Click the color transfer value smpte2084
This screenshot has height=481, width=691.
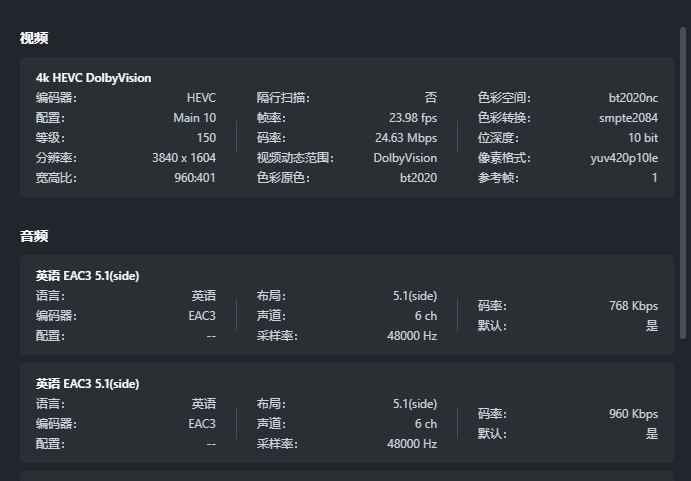click(x=629, y=118)
